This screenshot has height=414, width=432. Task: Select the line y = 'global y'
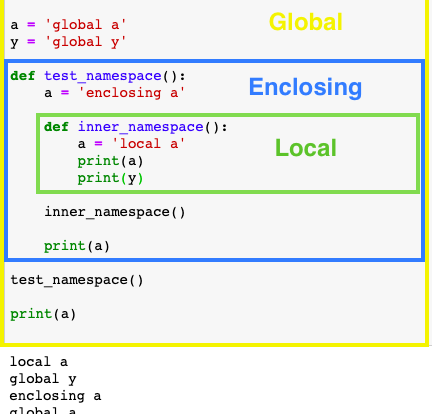click(x=68, y=42)
